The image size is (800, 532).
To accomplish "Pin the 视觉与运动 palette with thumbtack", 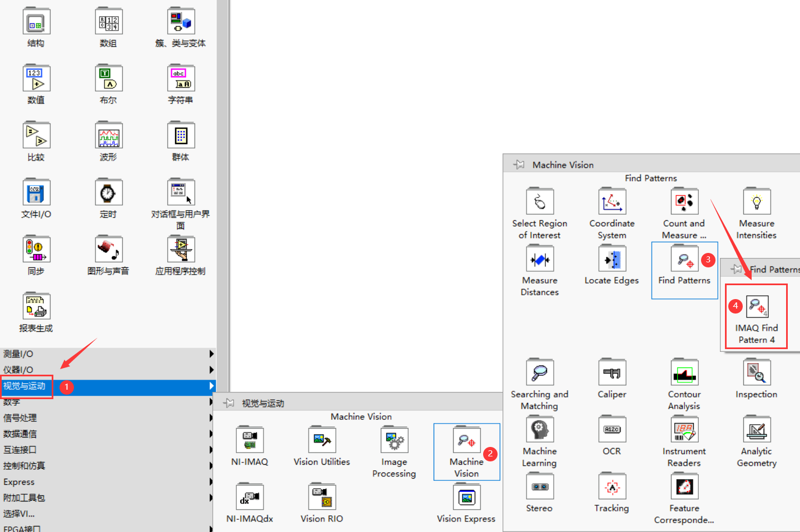I will point(228,403).
